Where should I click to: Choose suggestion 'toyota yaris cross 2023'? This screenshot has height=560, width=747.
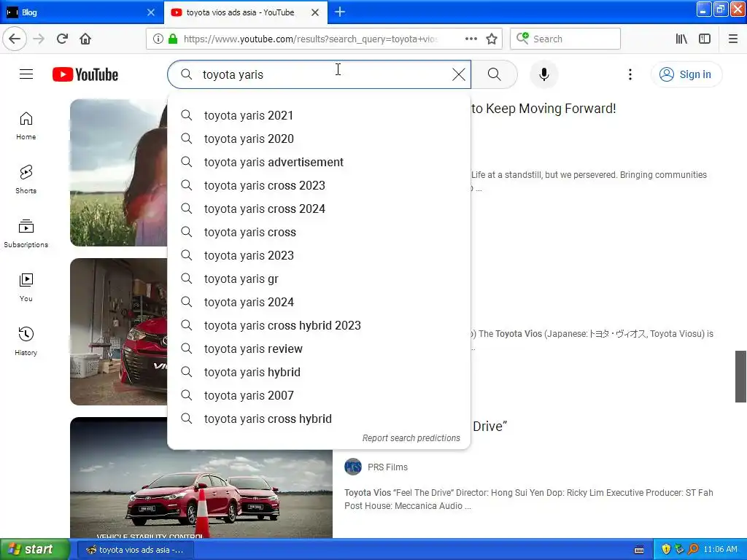[319, 185]
